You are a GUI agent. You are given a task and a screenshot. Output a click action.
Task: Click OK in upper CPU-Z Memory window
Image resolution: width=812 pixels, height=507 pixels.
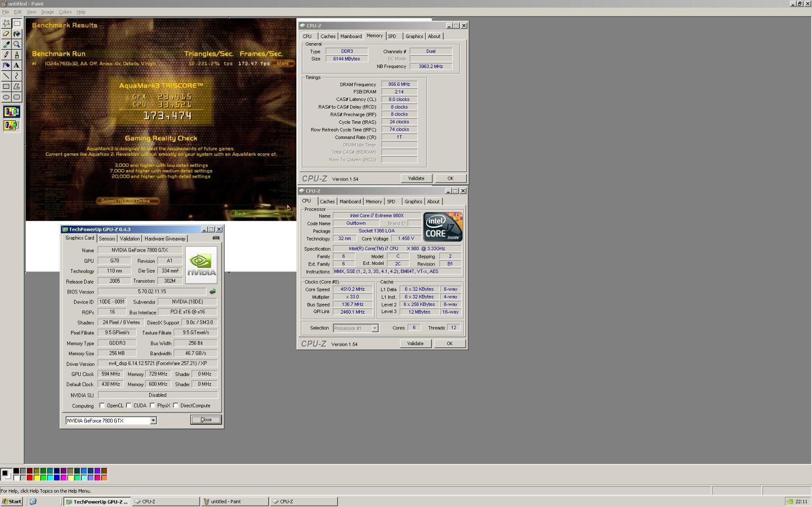(x=450, y=178)
